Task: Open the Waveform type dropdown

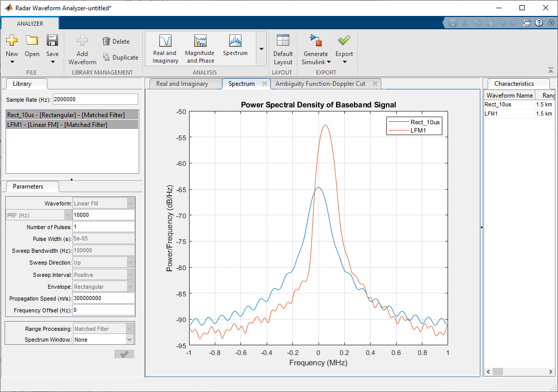Action: [131, 203]
